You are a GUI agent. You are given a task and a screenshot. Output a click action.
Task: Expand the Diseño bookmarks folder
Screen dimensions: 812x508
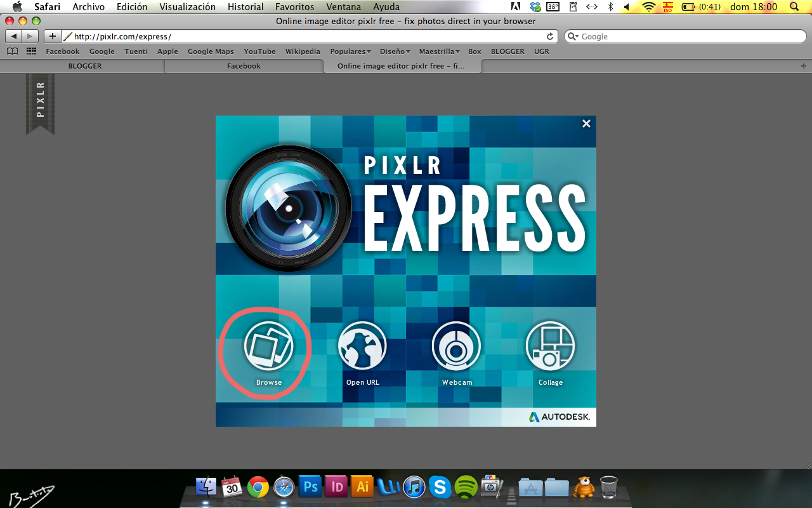[395, 51]
